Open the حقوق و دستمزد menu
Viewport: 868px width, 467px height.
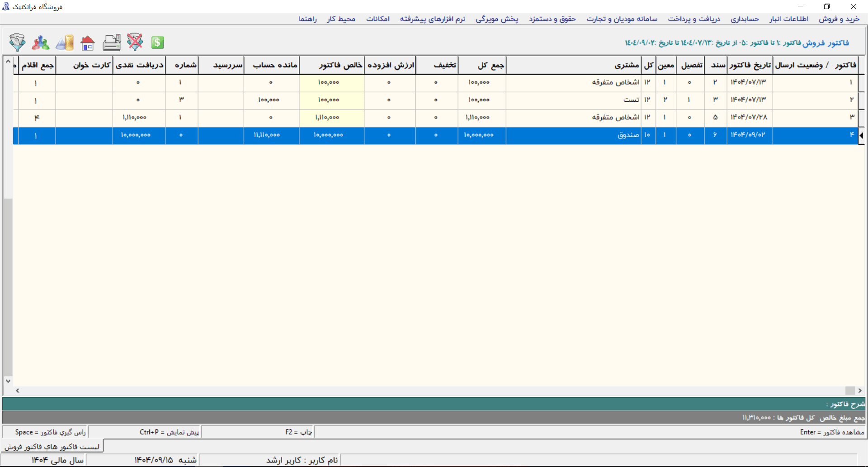(x=552, y=19)
